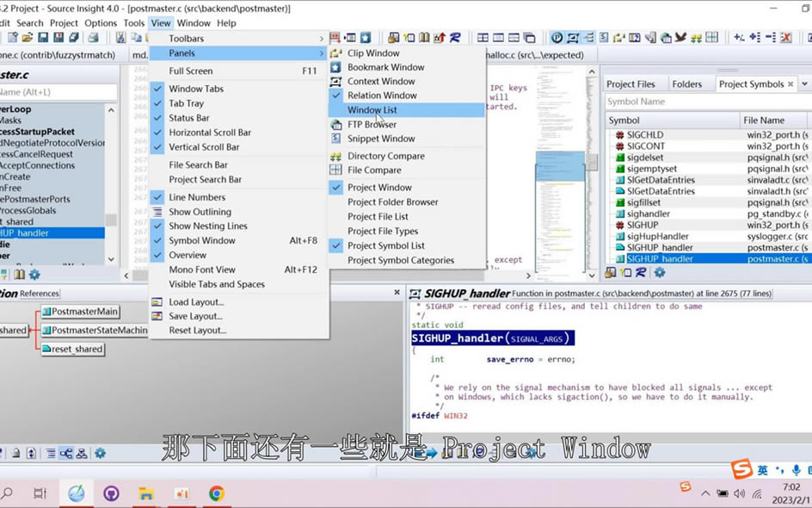Image resolution: width=812 pixels, height=508 pixels.
Task: Click the PostmasterMain node in the relation graph
Action: 80,312
